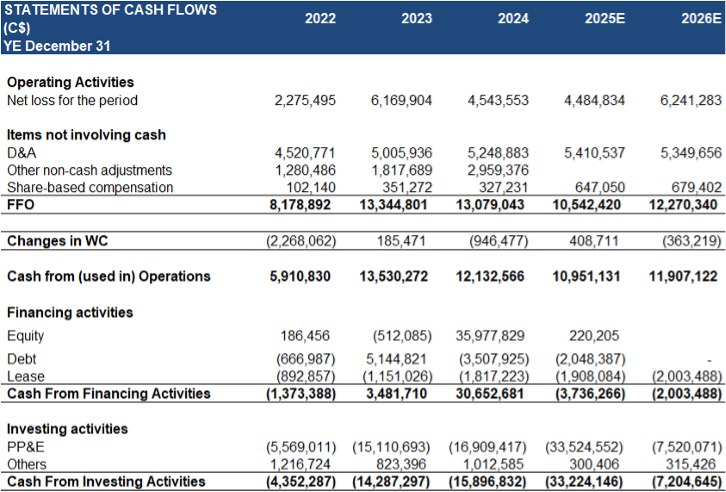This screenshot has width=726, height=492.
Task: Select the 2022 Changes in WC value
Action: (301, 241)
